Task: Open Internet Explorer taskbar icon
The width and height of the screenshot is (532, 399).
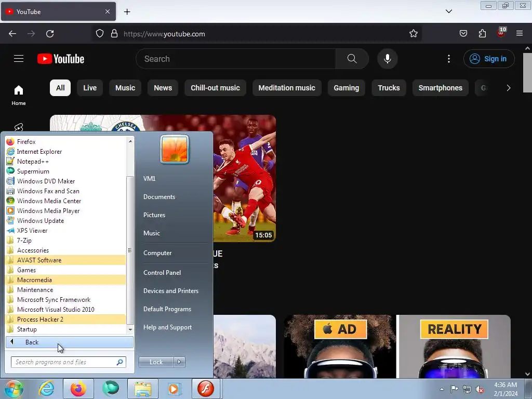Action: [46, 389]
